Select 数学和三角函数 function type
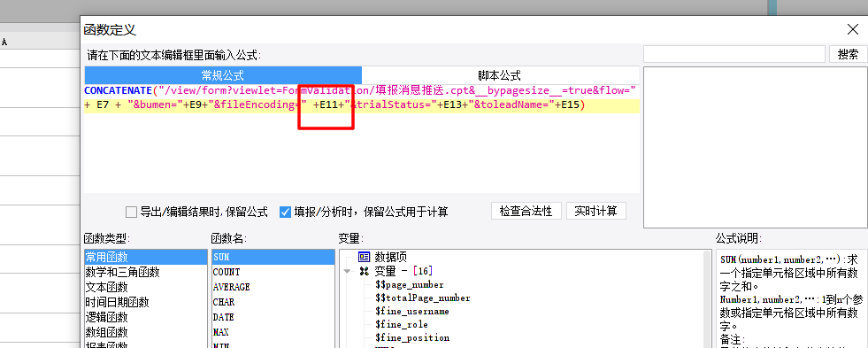 pos(146,272)
